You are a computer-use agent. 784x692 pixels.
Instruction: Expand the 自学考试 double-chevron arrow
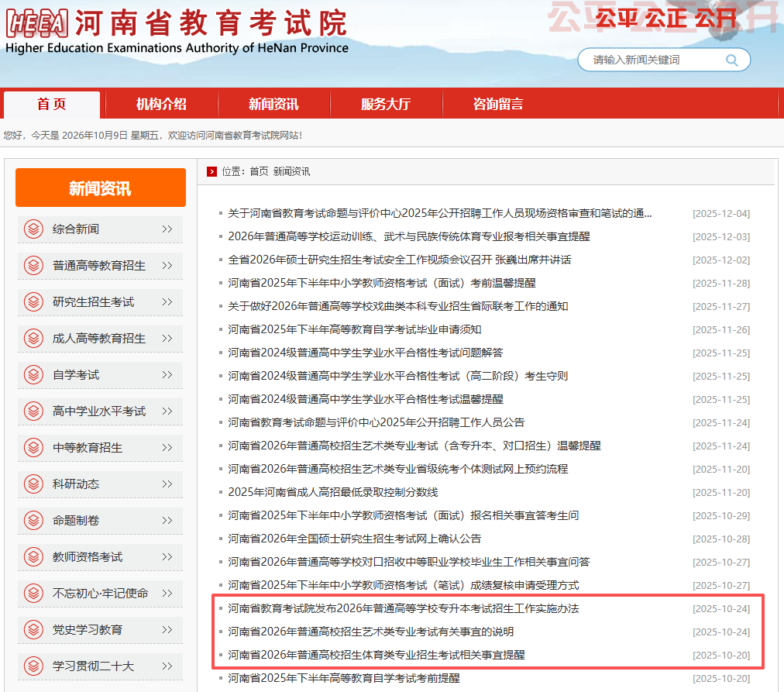pos(167,374)
